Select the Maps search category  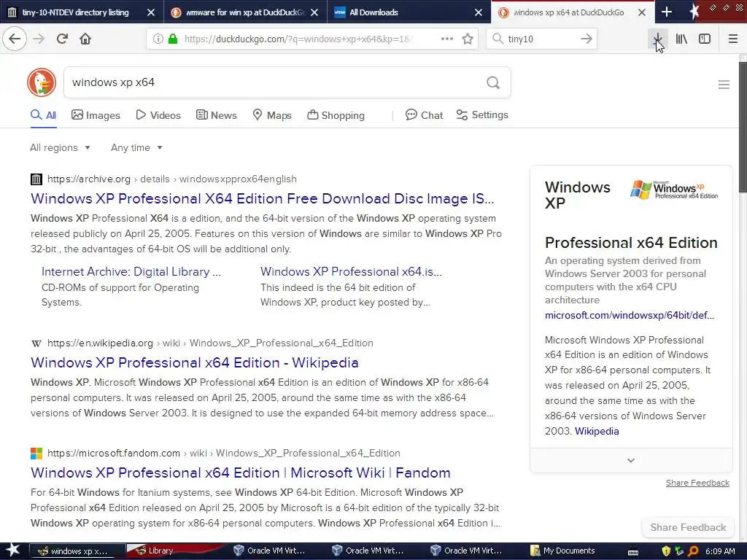272,115
